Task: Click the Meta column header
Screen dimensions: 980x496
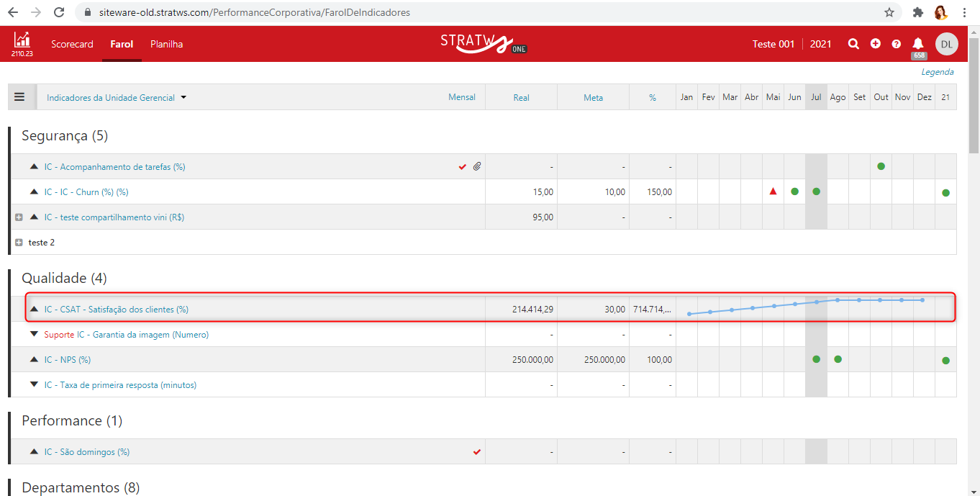Action: point(593,97)
